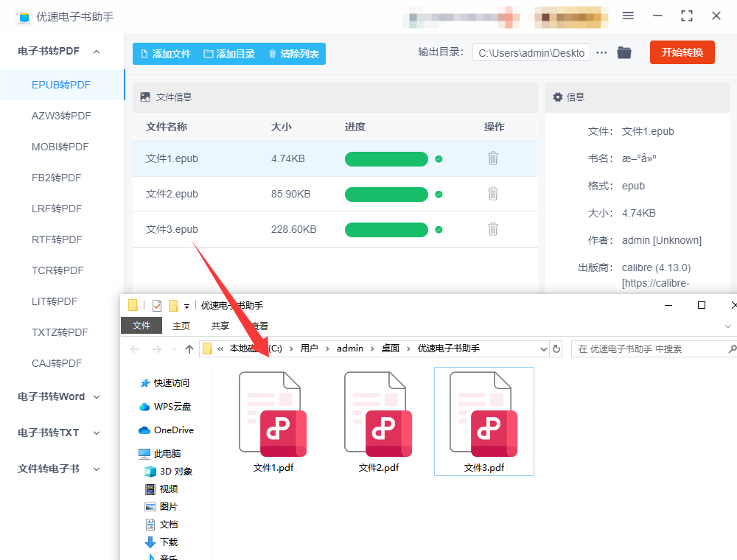
Task: Select CAJ转PDF in sidebar
Action: coord(57,364)
